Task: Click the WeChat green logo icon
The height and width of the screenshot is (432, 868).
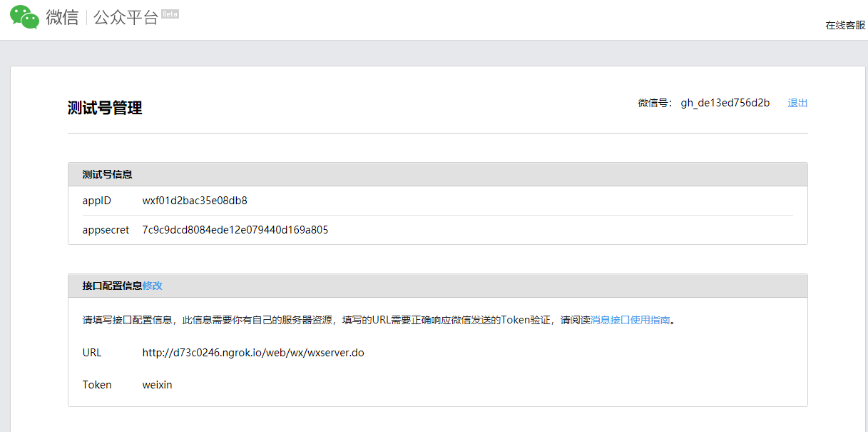Action: (24, 16)
